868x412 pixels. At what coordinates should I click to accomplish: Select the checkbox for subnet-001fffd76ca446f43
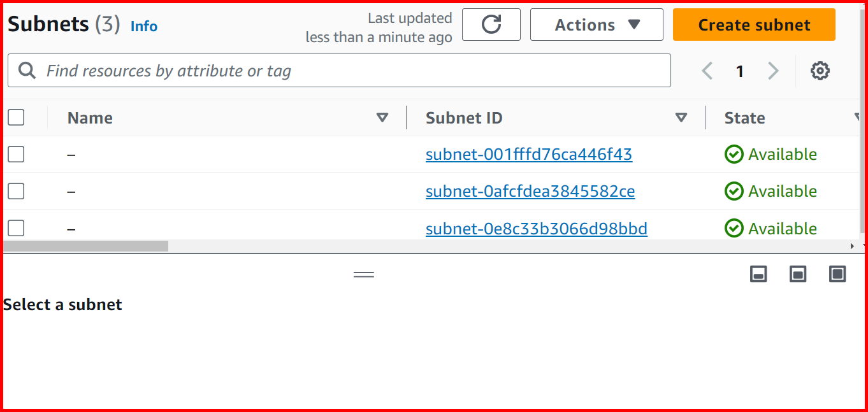[16, 154]
